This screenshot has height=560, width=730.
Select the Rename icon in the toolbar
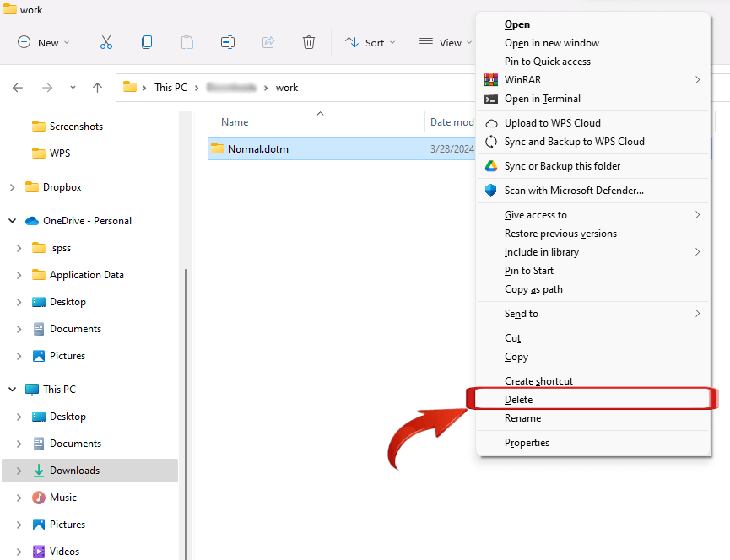point(228,41)
